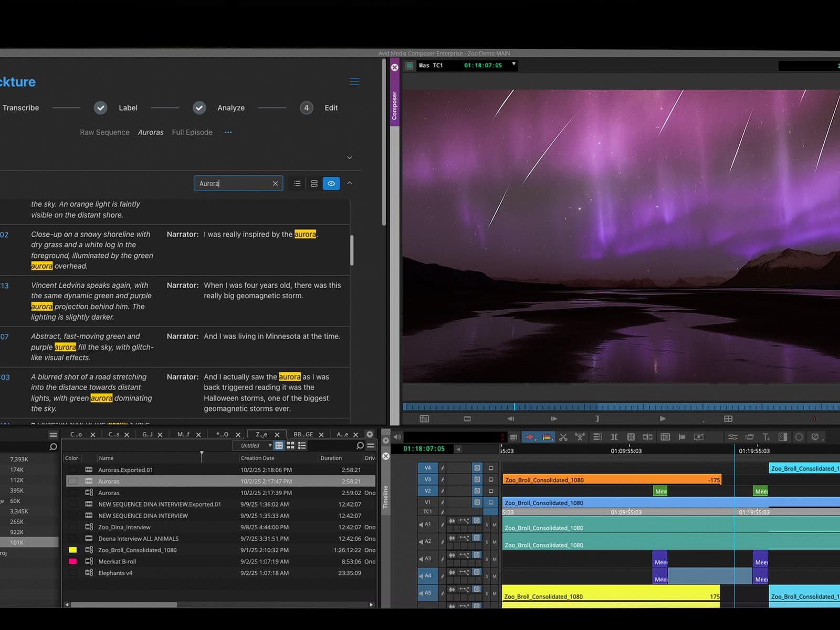Open the three-dots more sequences menu
Viewport: 840px width, 630px height.
tap(228, 132)
